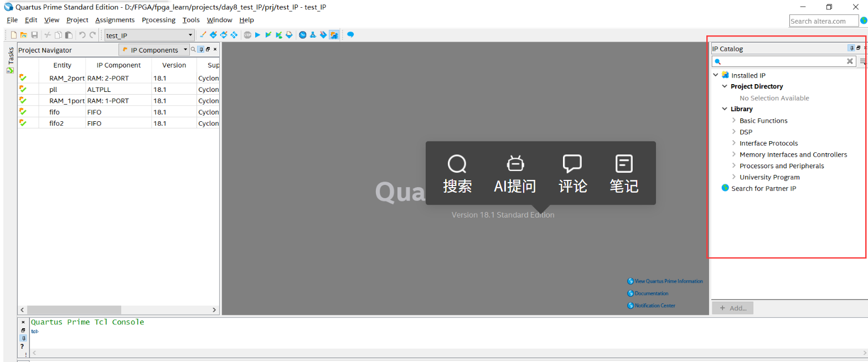Expand the Basic Functions category

pos(734,120)
